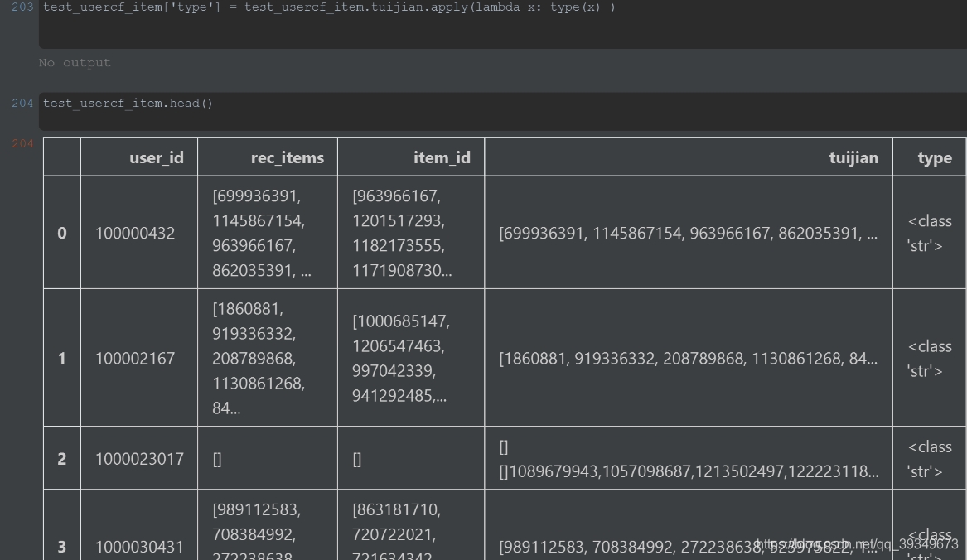Click row index 2 in the table
This screenshot has width=967, height=560.
(x=61, y=458)
